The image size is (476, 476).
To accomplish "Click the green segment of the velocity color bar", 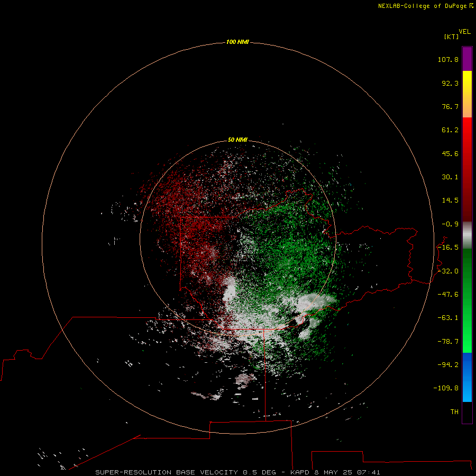I will pos(467,300).
